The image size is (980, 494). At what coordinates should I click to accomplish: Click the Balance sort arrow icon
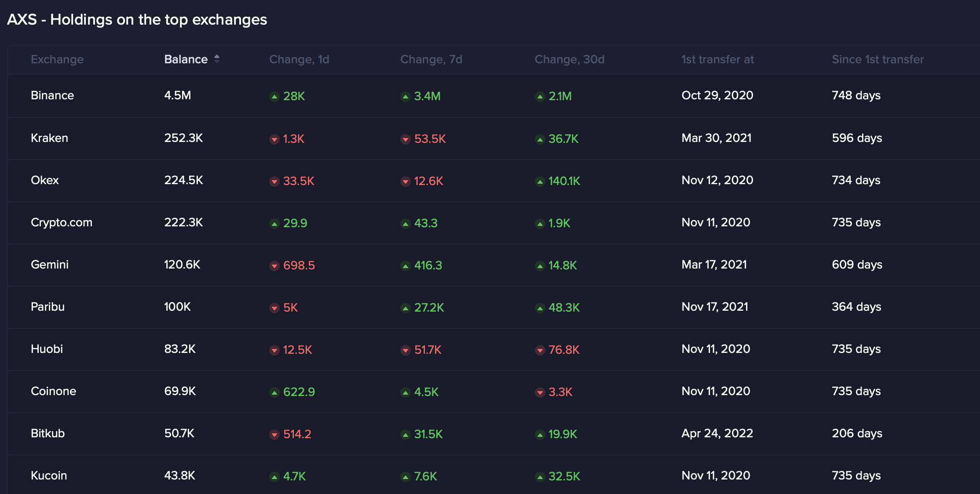point(217,59)
